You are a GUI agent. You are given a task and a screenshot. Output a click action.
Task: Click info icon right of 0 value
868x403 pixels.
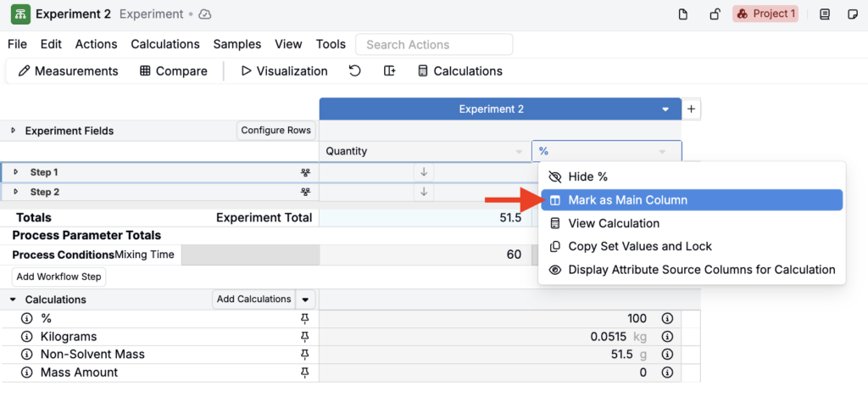pyautogui.click(x=667, y=372)
